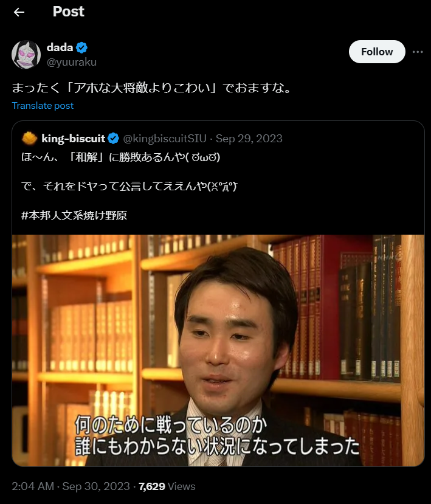Click hashtag #本邦人文系焼け野原

(x=74, y=215)
